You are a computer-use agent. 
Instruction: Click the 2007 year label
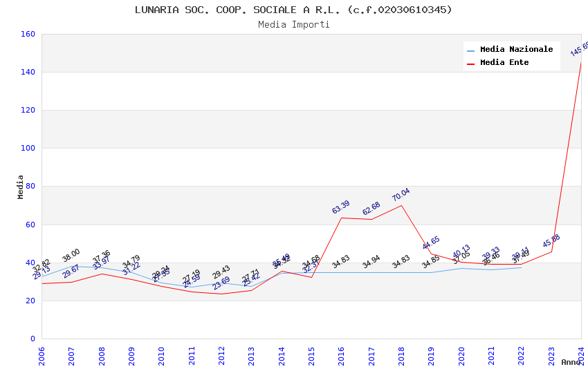71,356
